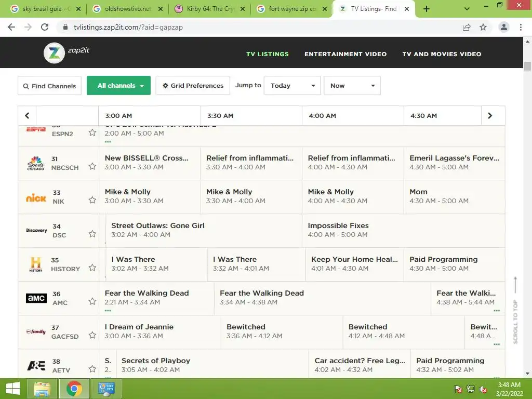The height and width of the screenshot is (399, 532).
Task: Open the tab search chevron
Action: pos(467,9)
